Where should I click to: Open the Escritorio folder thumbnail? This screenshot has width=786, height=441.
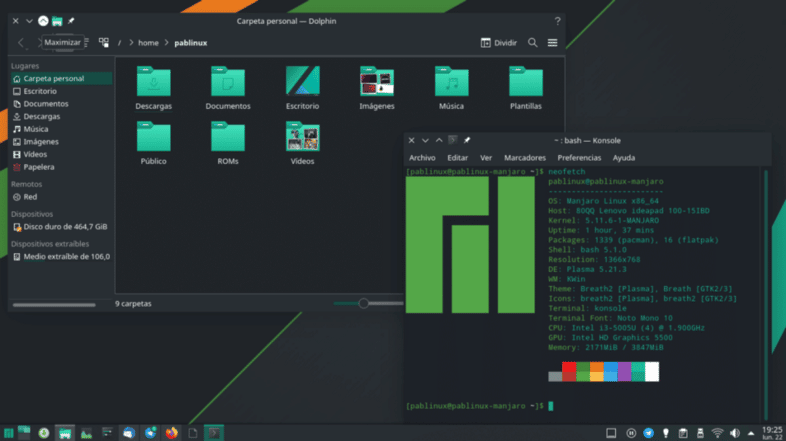click(302, 81)
